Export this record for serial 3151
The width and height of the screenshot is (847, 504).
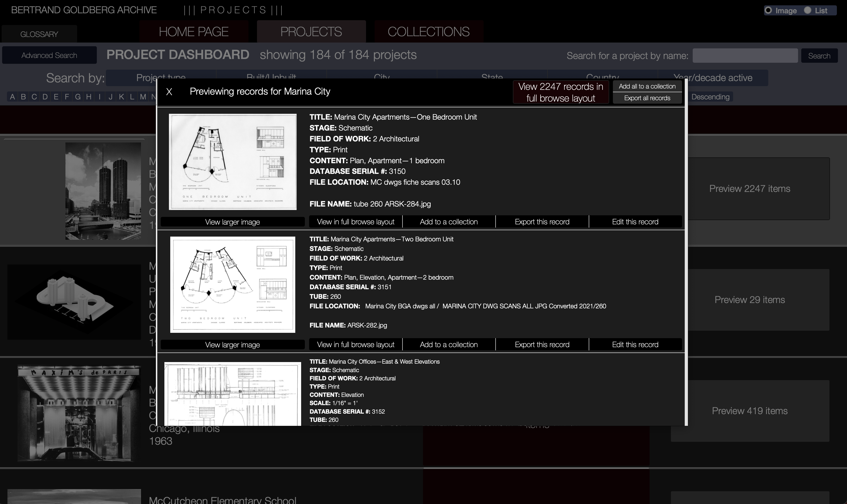coord(542,345)
